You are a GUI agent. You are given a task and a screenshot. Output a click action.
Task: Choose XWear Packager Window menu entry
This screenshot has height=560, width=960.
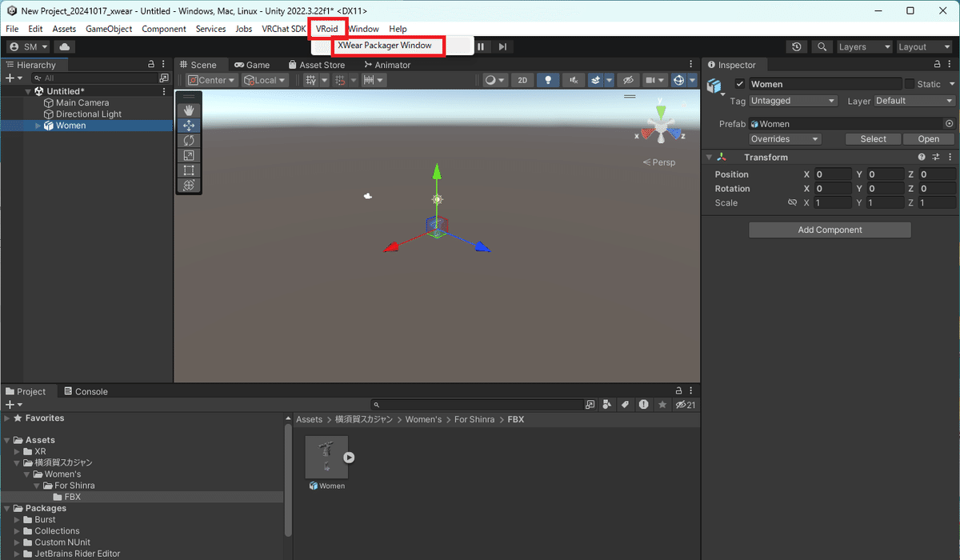click(385, 46)
